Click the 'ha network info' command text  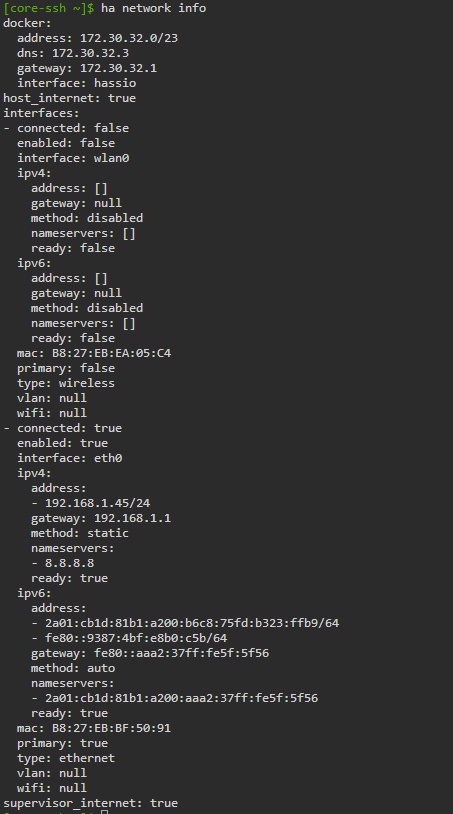[154, 8]
